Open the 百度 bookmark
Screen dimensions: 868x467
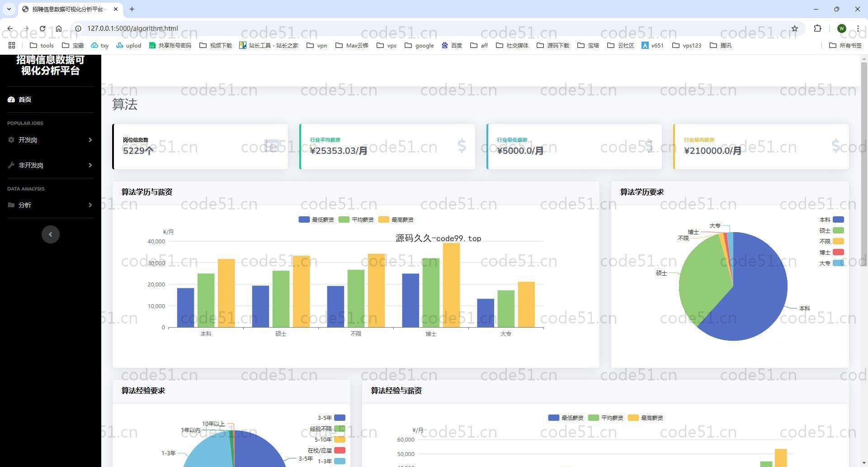[x=452, y=45]
